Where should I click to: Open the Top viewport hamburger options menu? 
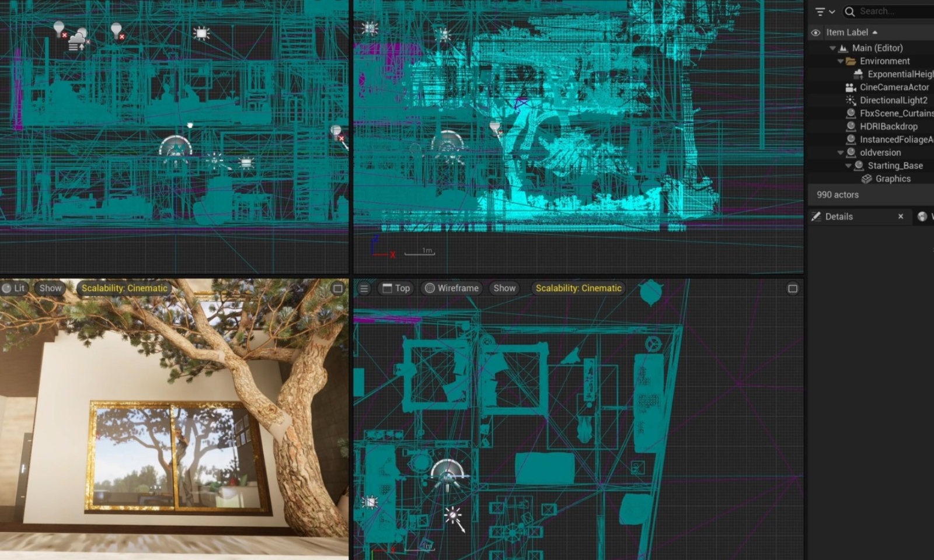click(364, 288)
